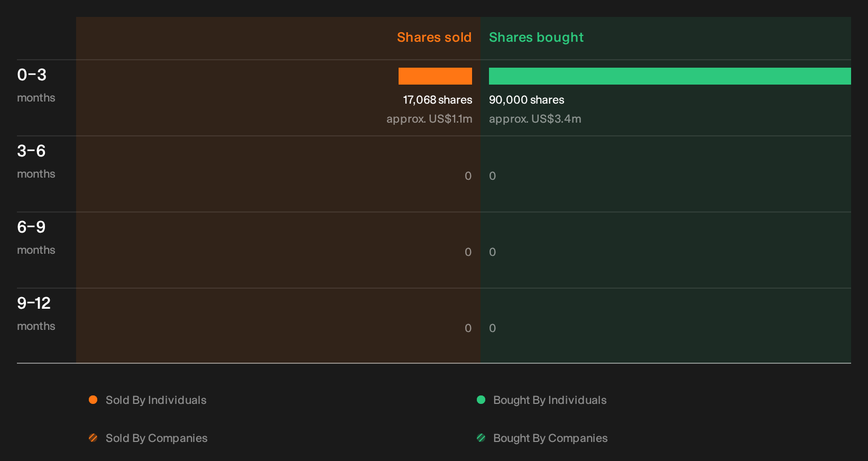Click the "Shares bought" column header
Viewport: 868px width, 461px height.
point(536,38)
